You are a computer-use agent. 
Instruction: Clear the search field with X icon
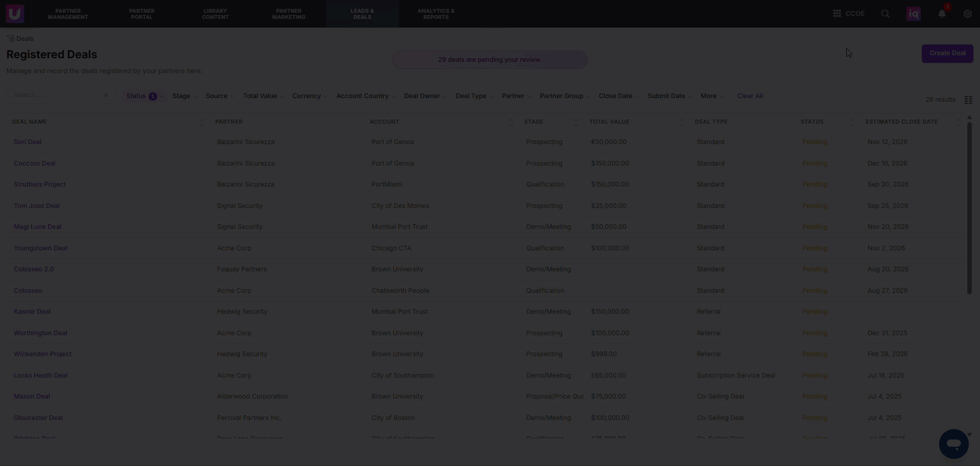(106, 95)
